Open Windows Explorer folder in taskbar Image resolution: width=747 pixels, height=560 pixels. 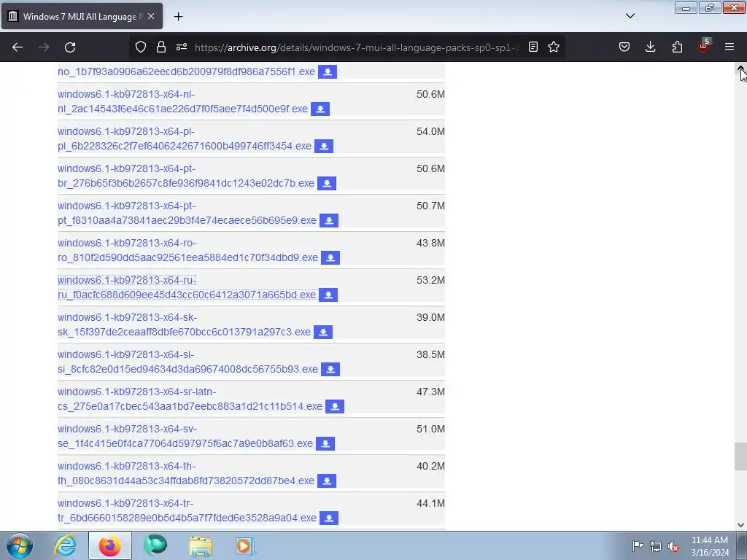pos(201,545)
